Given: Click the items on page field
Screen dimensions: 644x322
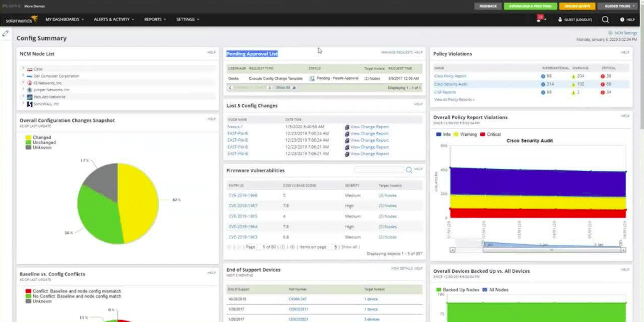Looking at the screenshot, I should [333, 247].
